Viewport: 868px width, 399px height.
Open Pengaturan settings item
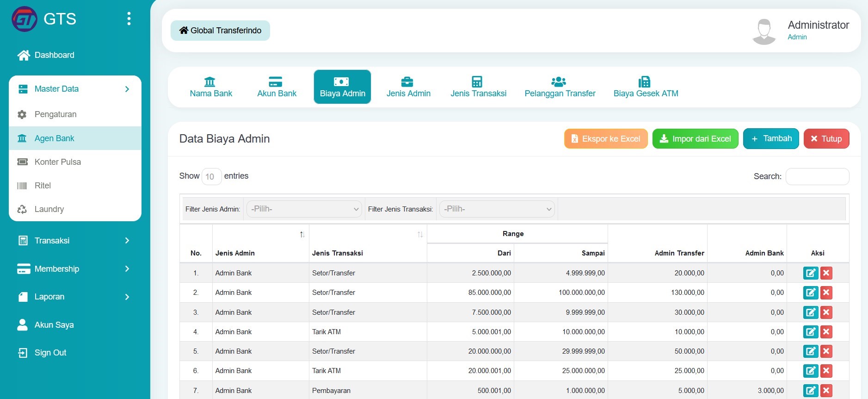75,114
